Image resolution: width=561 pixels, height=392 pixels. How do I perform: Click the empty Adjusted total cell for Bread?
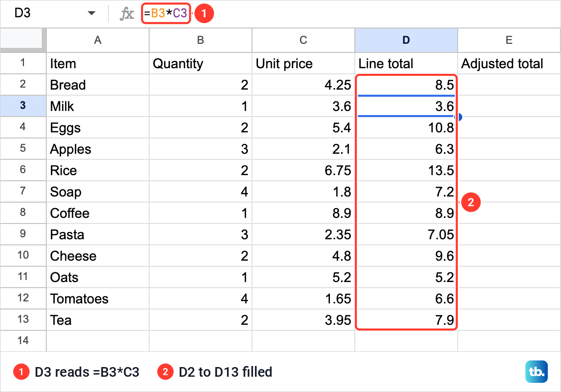[x=509, y=85]
